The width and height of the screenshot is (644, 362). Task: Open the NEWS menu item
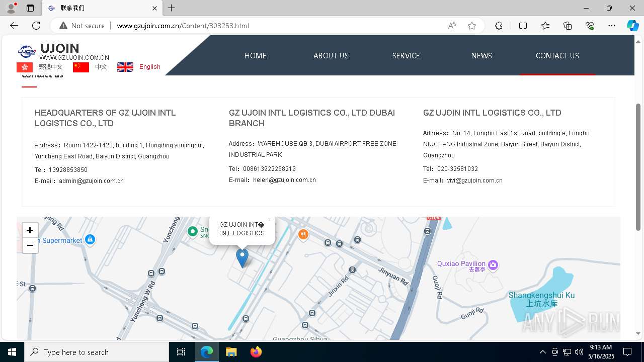tap(481, 56)
